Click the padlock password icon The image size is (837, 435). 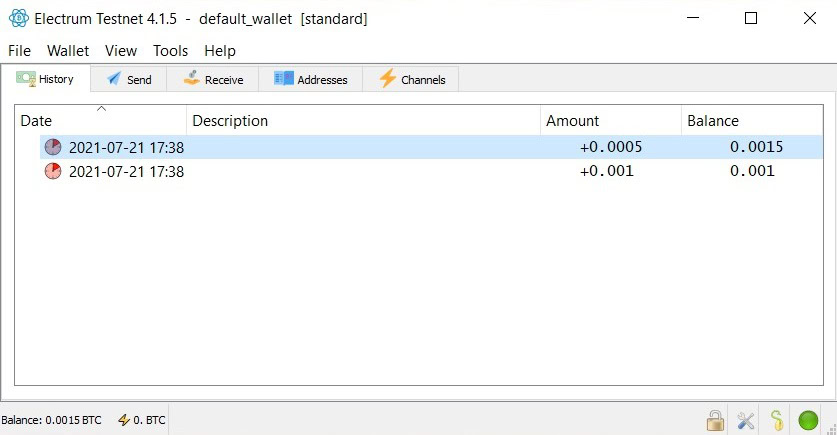pos(715,421)
